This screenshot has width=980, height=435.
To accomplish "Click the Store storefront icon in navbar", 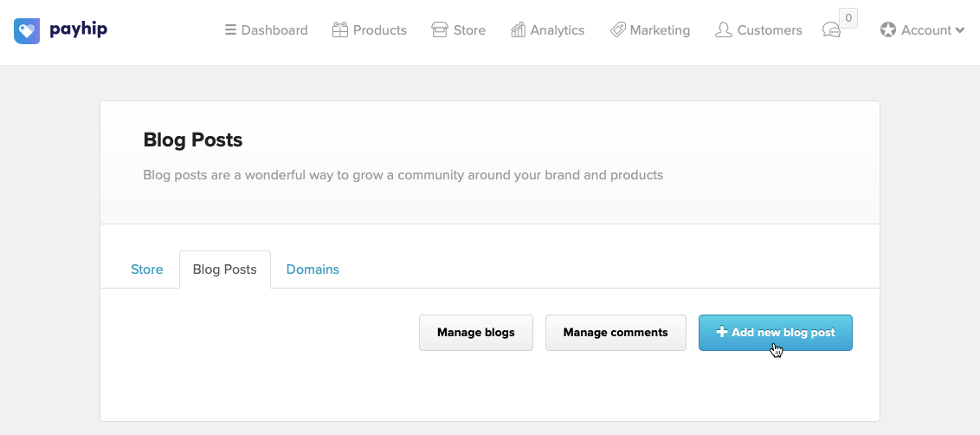I will 440,30.
